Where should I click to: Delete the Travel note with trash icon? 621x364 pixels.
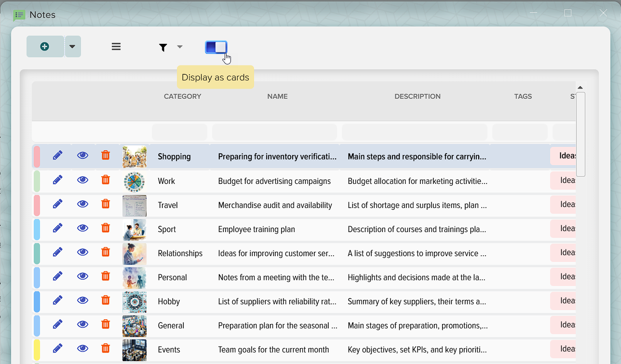click(x=106, y=204)
